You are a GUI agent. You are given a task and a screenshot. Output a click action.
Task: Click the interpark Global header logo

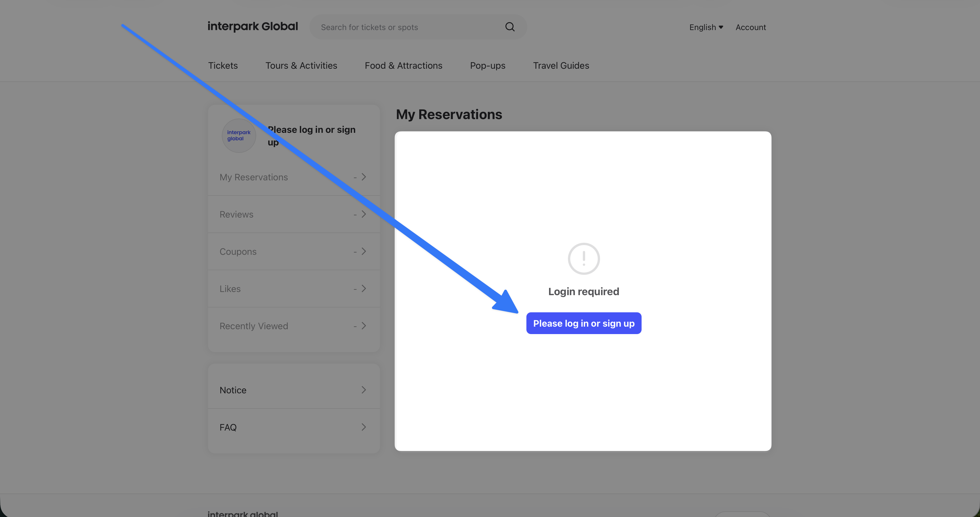(253, 26)
